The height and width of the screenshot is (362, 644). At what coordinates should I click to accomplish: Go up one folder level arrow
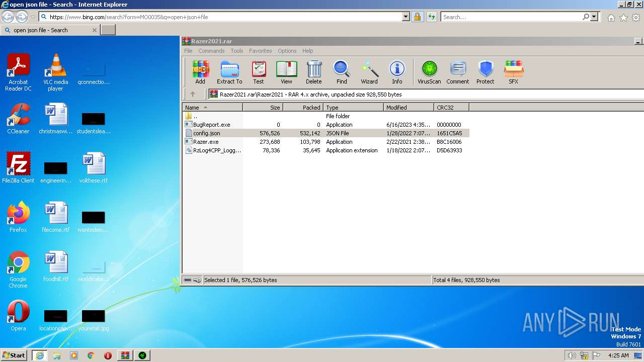click(193, 94)
